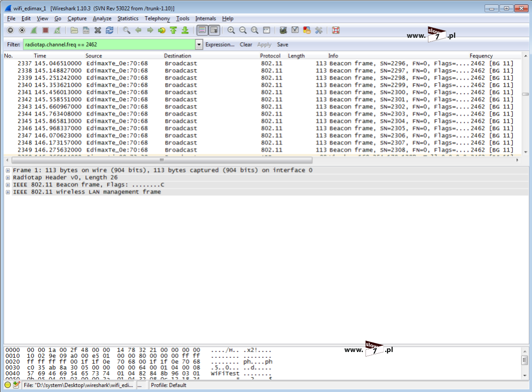Click Profile: Default in status bar
Image resolution: width=532 pixels, height=392 pixels.
(169, 385)
